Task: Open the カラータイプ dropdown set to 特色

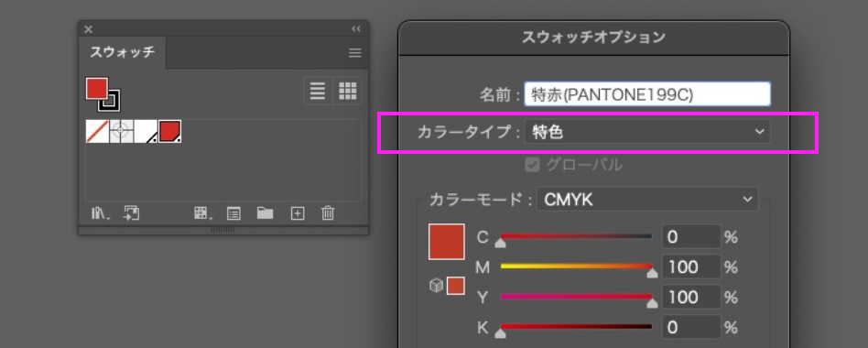Action: point(647,132)
